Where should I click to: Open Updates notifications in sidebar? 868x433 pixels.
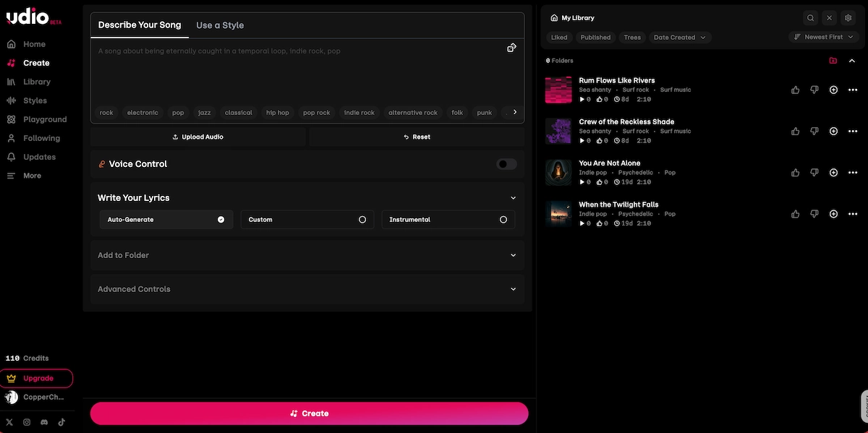[31, 157]
